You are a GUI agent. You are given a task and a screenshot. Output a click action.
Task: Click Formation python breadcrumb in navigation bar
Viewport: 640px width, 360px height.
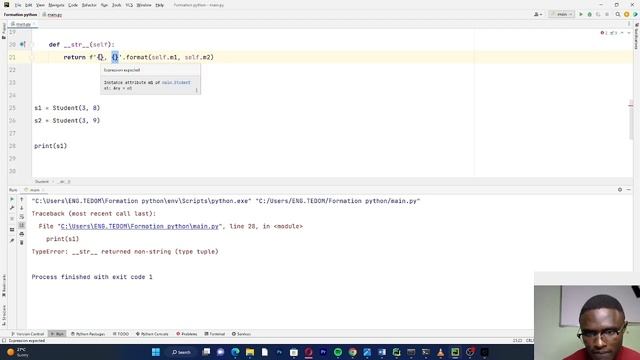(x=20, y=15)
